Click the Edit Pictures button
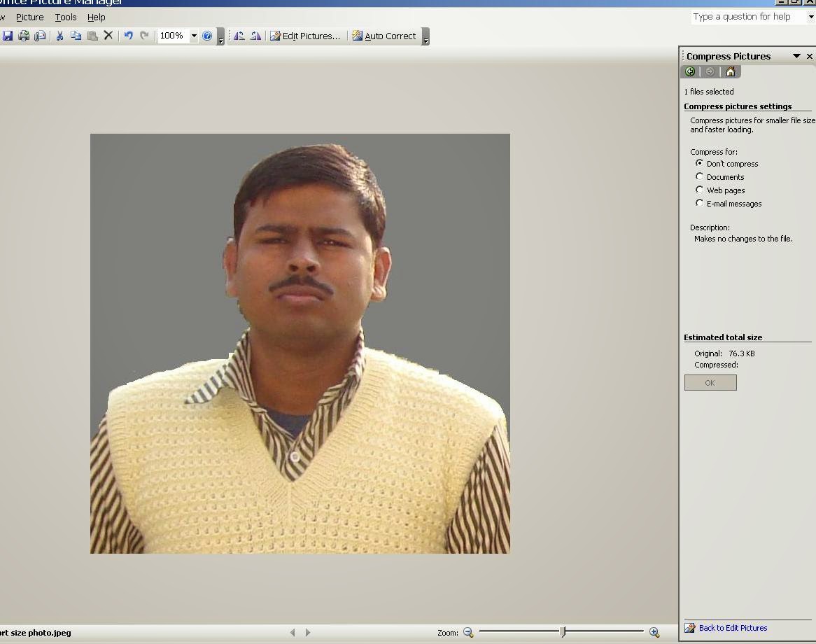The height and width of the screenshot is (644, 816). pos(305,36)
